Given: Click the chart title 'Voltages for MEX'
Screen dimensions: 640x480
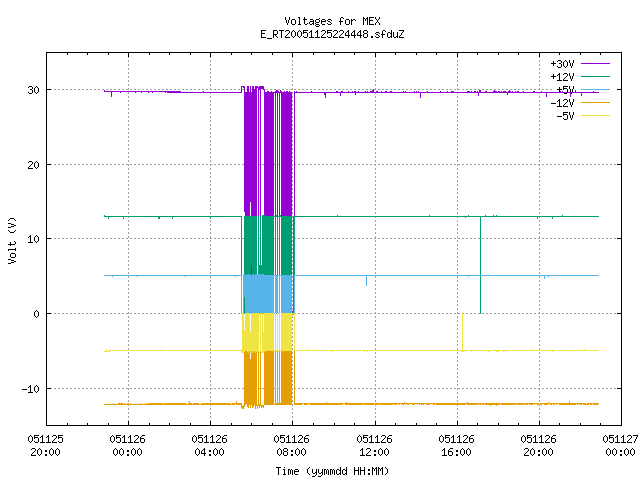Looking at the screenshot, I should [332, 21].
